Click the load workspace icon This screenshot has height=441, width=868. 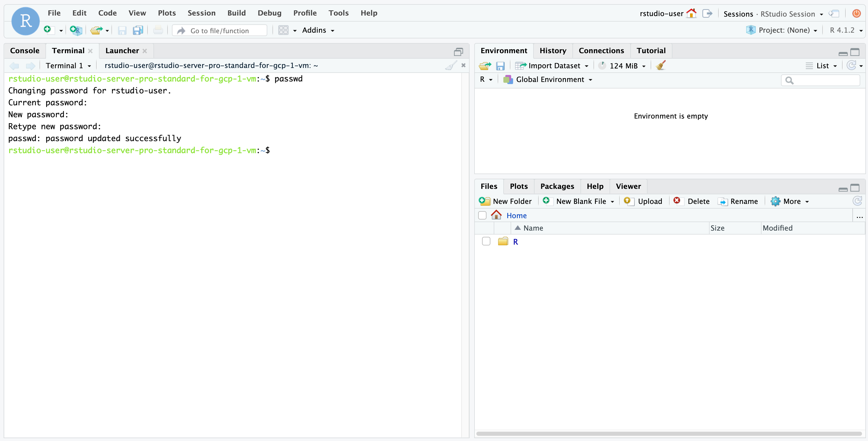[485, 65]
